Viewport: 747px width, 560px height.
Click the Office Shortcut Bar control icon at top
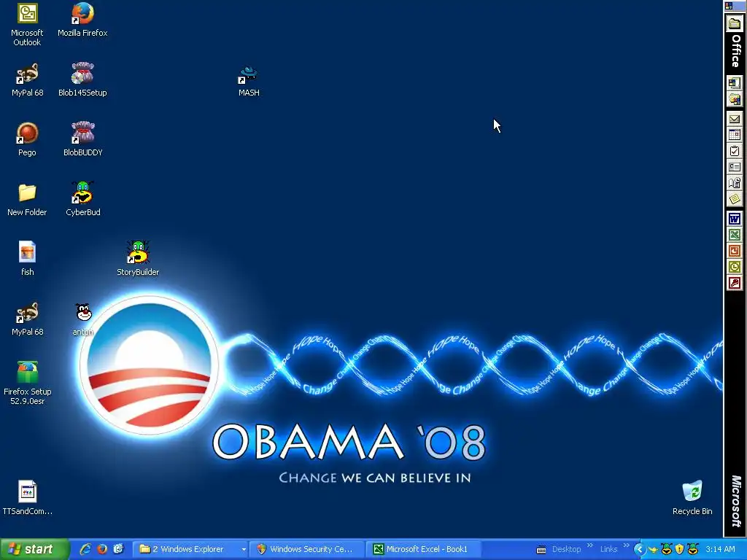(729, 6)
